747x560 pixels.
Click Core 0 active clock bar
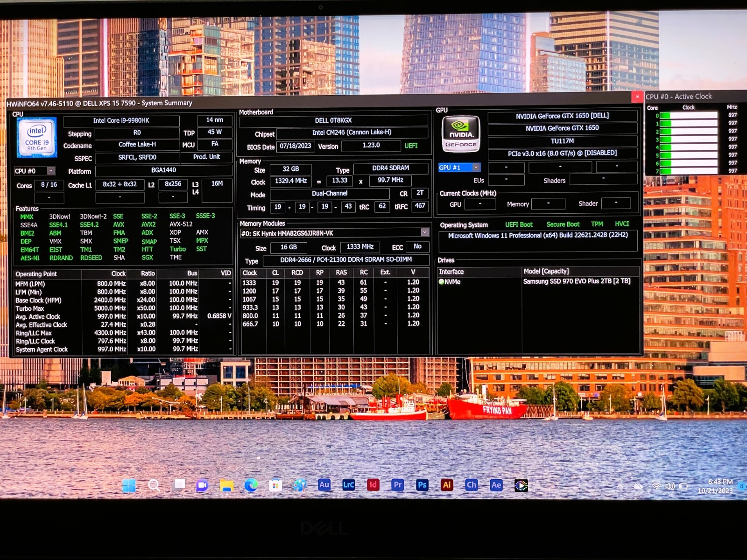pos(688,115)
